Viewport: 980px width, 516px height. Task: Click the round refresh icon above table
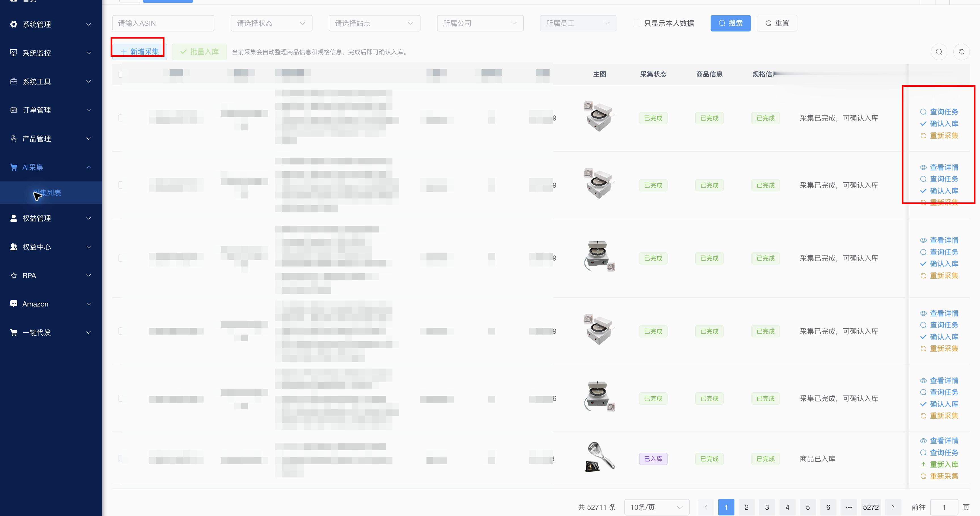[x=961, y=52]
